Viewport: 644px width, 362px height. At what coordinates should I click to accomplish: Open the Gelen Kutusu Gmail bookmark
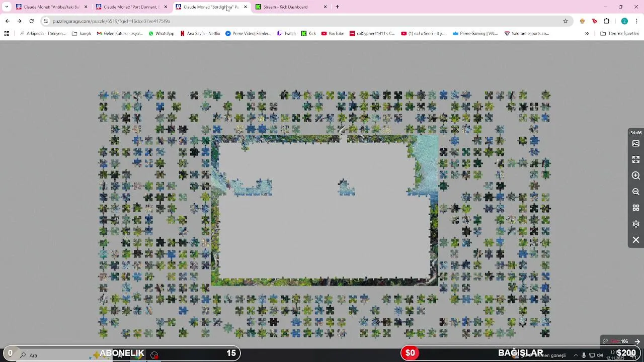[x=120, y=34]
